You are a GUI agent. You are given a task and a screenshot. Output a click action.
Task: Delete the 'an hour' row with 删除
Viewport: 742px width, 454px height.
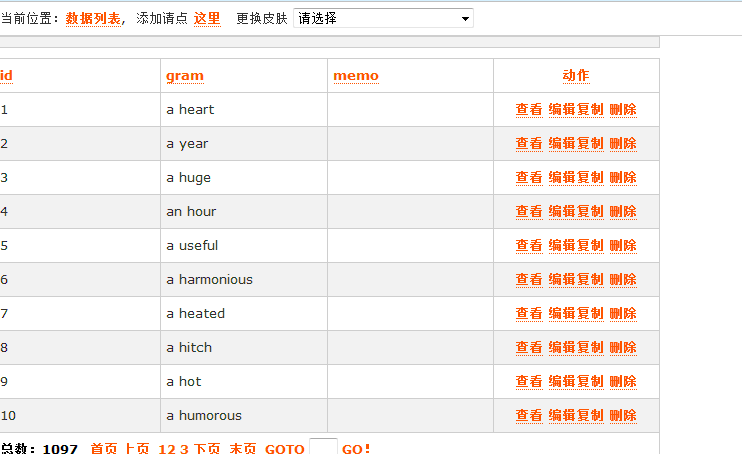pyautogui.click(x=623, y=211)
